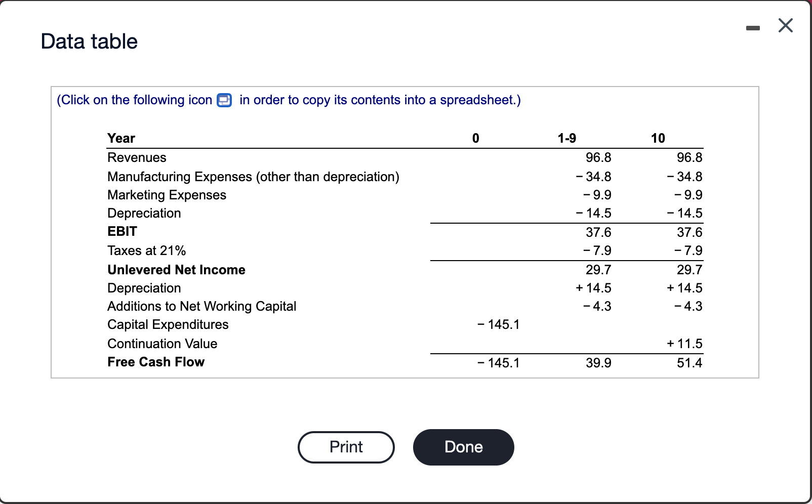The height and width of the screenshot is (504, 812).
Task: Close the Data table dialog with the X
Action: click(785, 26)
